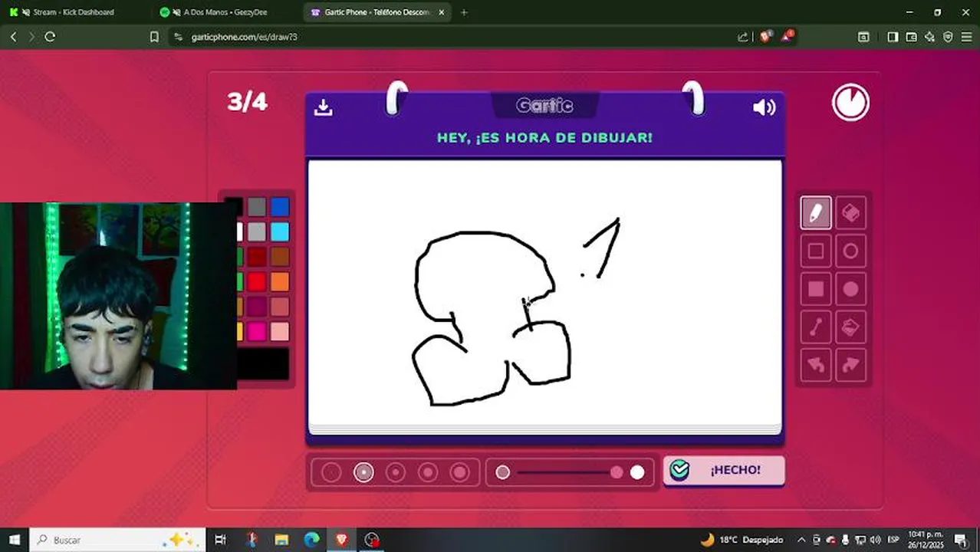Select the straight line tool

coord(816,327)
